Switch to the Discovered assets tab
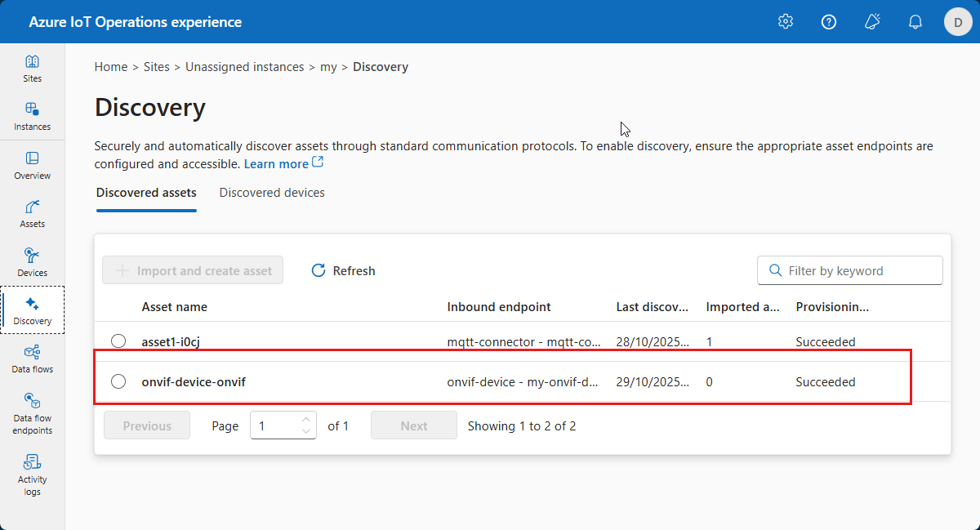980x530 pixels. pyautogui.click(x=146, y=193)
